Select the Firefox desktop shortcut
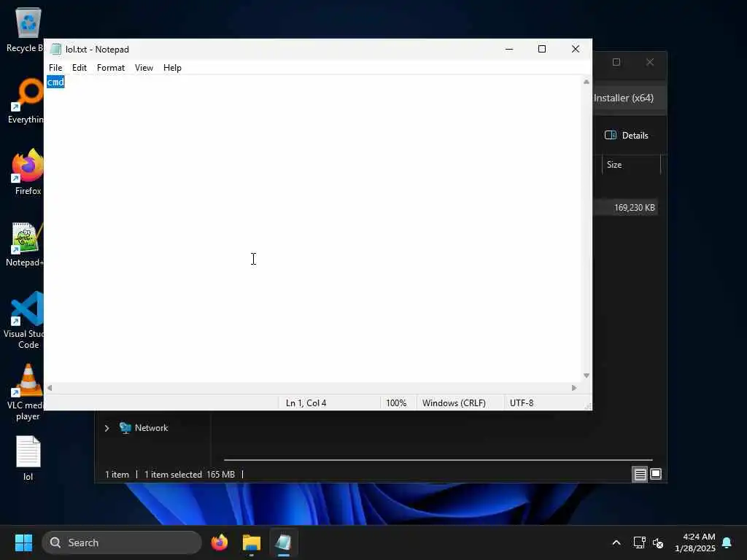 [28, 172]
